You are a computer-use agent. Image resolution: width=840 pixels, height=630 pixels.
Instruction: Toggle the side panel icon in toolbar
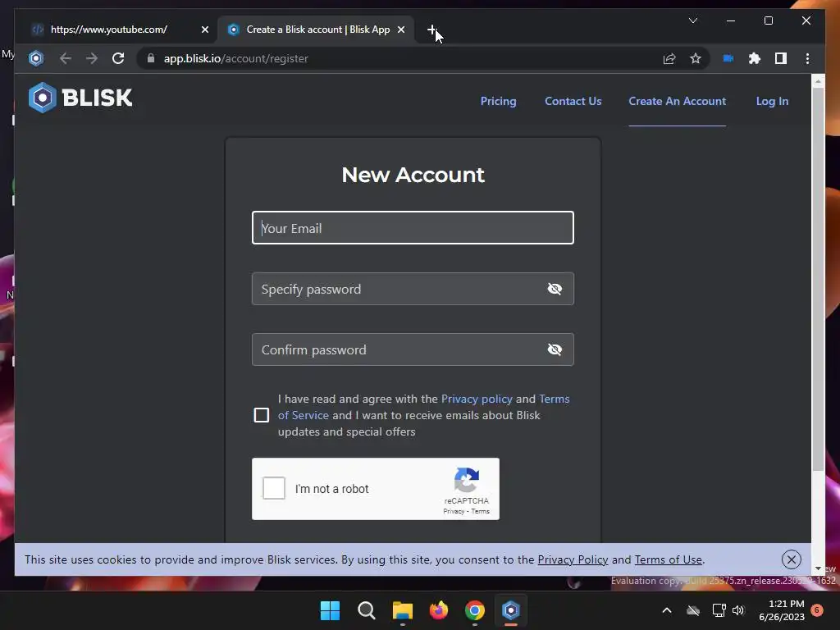coord(781,58)
